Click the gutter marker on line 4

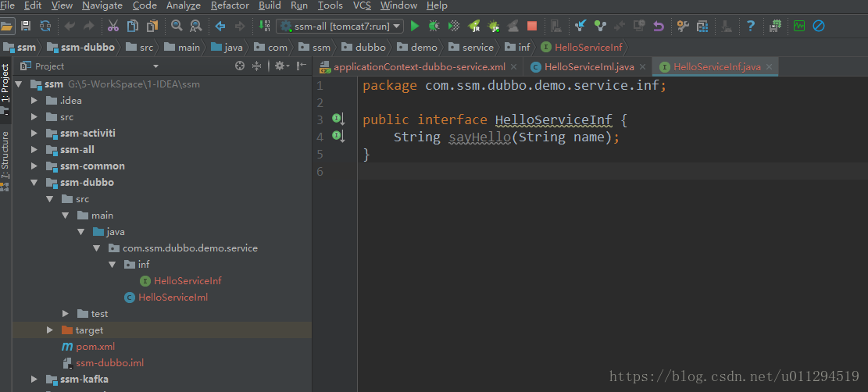click(338, 136)
